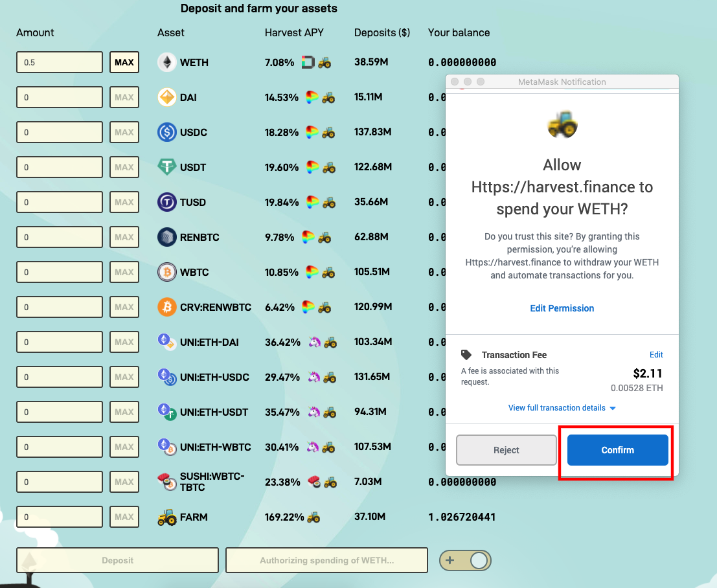This screenshot has width=717, height=588.
Task: Click the MetaMask Notification title bar
Action: click(562, 82)
